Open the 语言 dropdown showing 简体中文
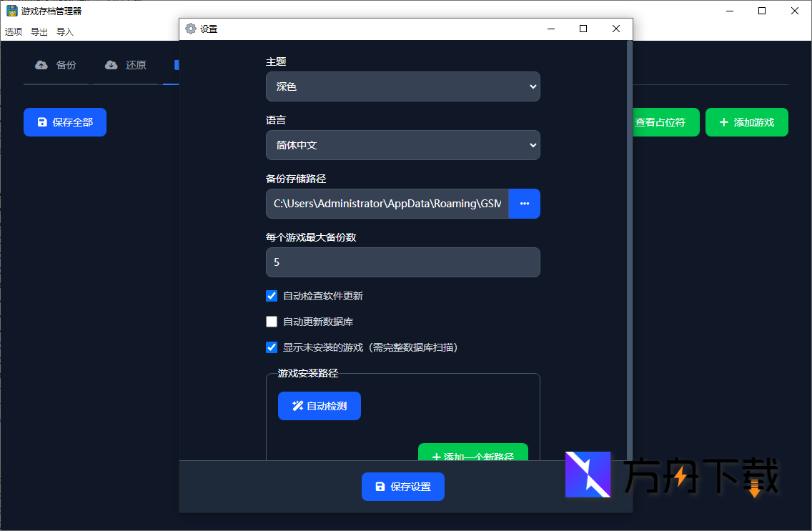Screen dimensions: 812x531 (402, 144)
